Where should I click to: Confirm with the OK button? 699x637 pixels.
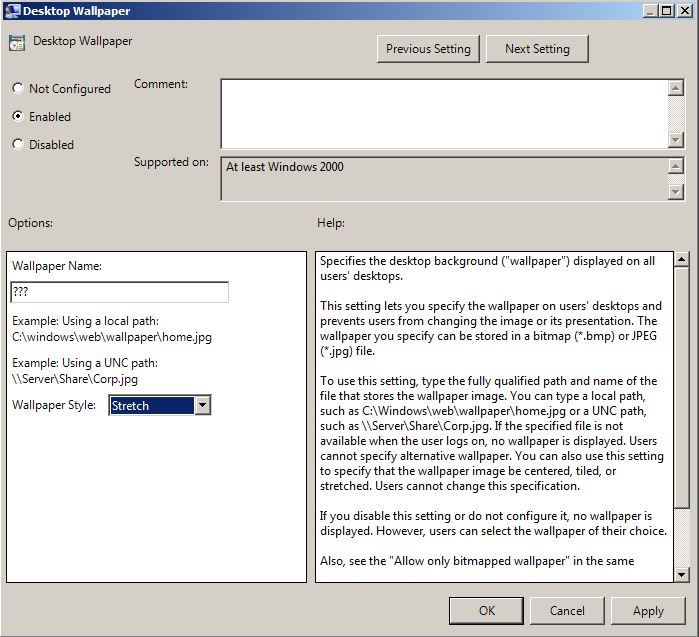(486, 611)
